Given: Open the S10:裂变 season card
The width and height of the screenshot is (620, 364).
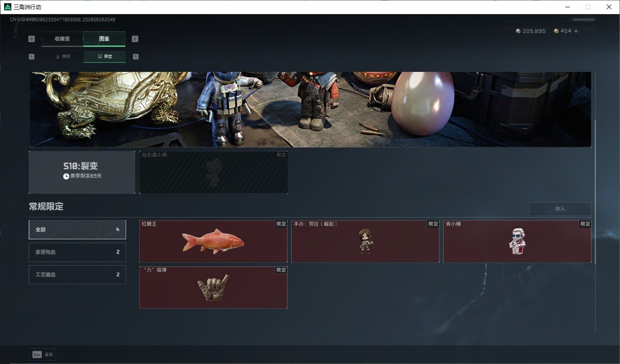Looking at the screenshot, I should coord(82,172).
